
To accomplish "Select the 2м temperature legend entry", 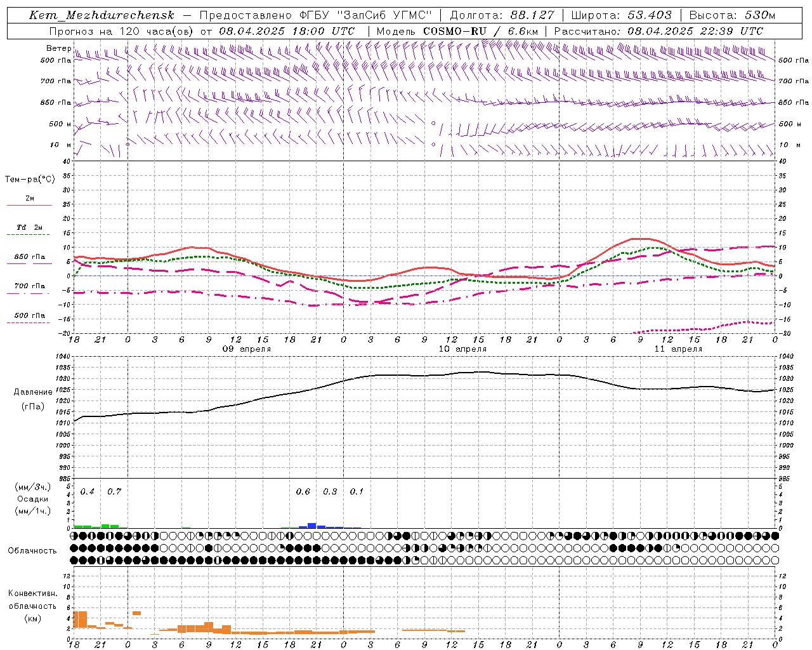I will tap(30, 198).
